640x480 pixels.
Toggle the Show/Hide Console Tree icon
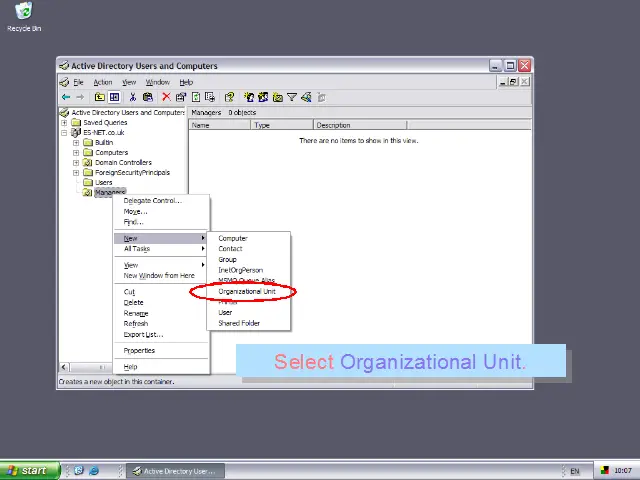pos(115,97)
